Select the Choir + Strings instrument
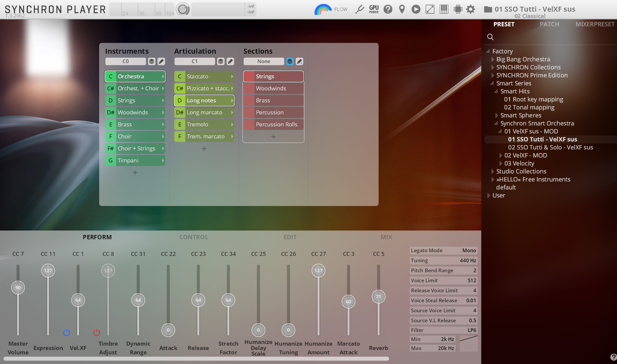Screen dimensions: 617x364 tap(135, 148)
